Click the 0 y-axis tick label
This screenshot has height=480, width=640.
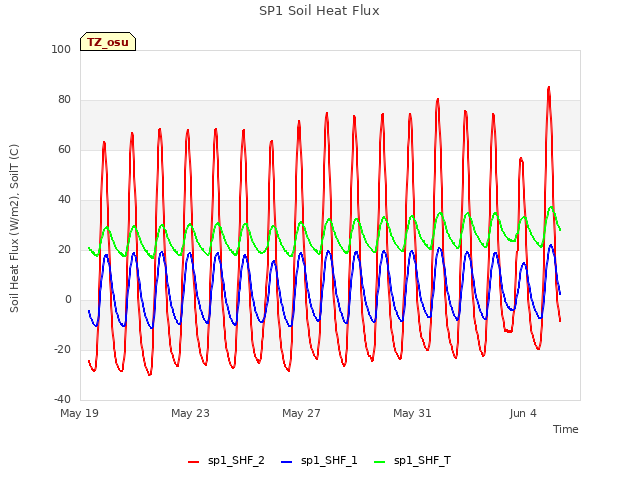pos(68,300)
